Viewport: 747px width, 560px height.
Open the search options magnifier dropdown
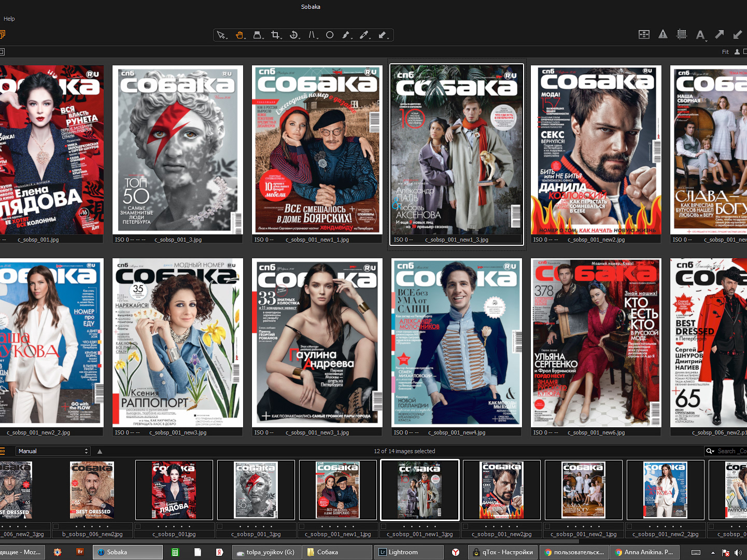coord(710,451)
